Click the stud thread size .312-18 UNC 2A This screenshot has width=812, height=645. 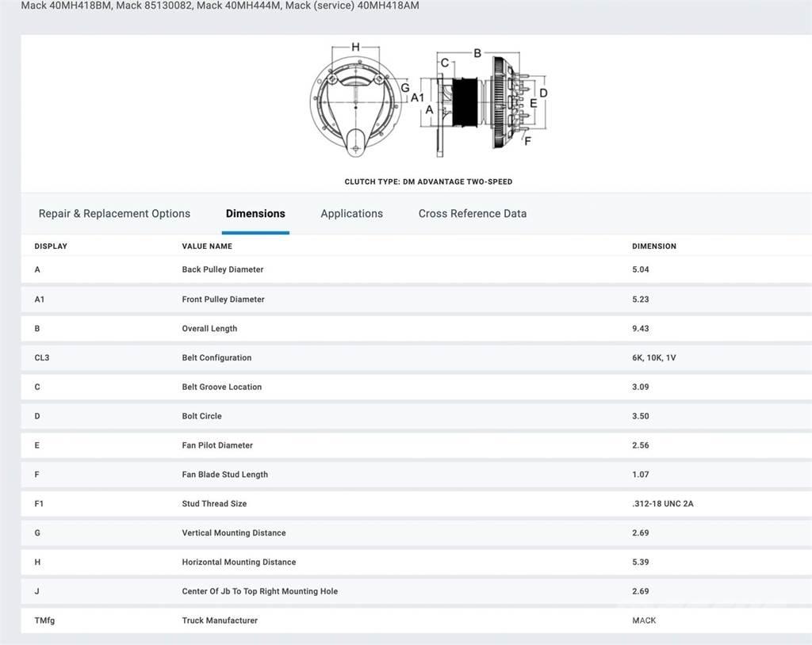[x=662, y=504]
